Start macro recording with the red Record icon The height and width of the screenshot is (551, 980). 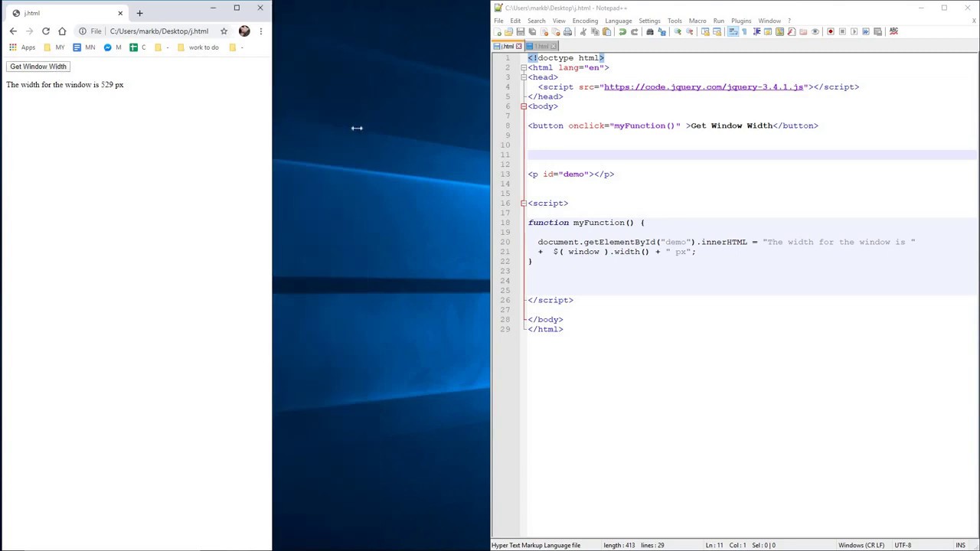(831, 31)
